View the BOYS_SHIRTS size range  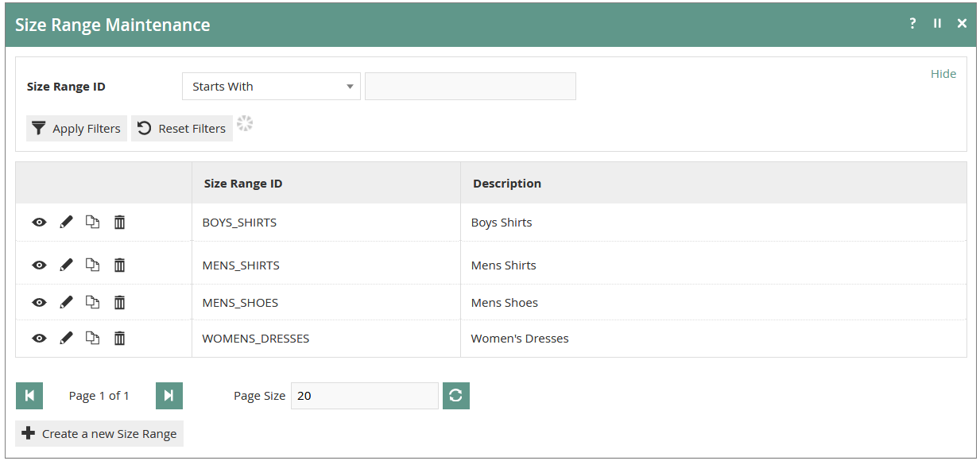click(39, 223)
